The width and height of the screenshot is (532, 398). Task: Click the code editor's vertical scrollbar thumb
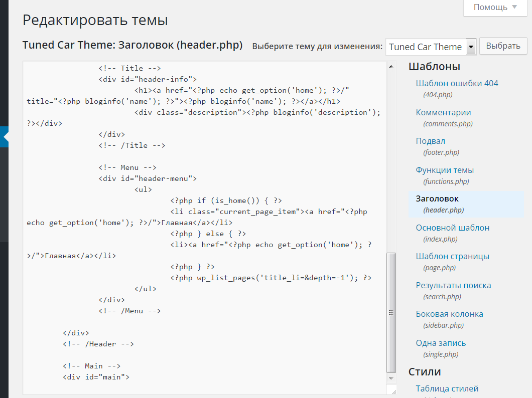(x=391, y=313)
